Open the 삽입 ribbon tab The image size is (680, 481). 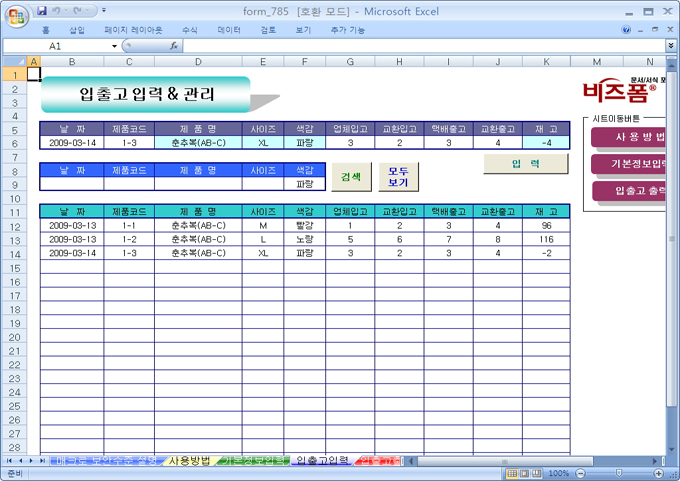pyautogui.click(x=77, y=30)
